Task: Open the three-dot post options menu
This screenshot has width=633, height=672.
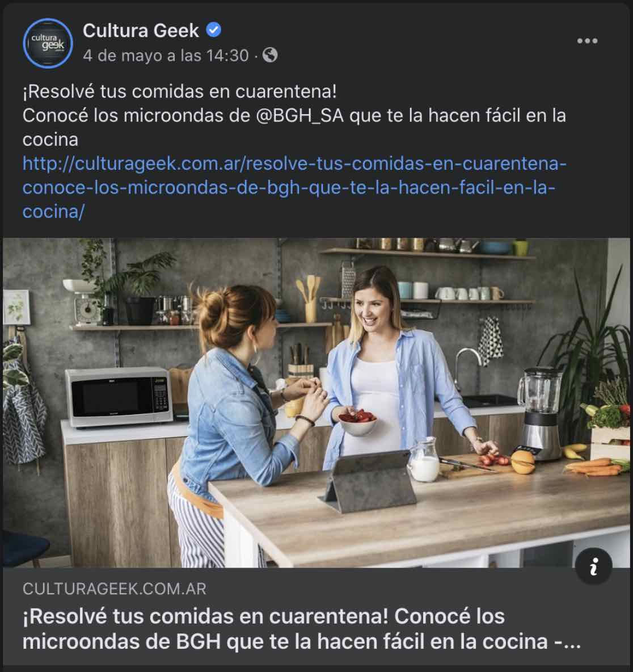Action: [586, 41]
